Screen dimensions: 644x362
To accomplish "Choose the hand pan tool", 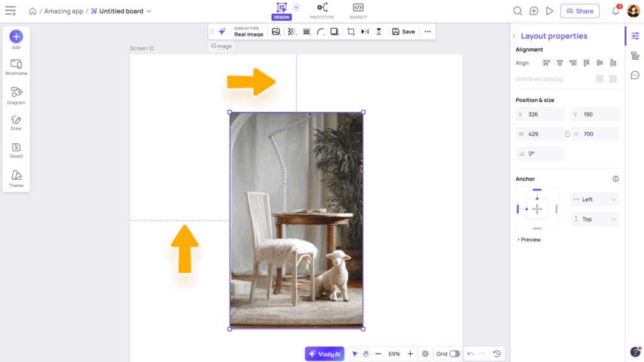I will [365, 354].
